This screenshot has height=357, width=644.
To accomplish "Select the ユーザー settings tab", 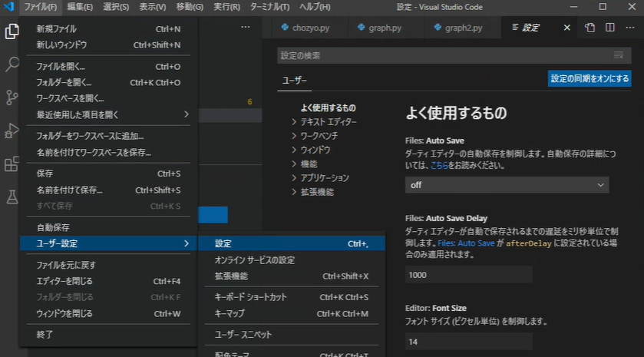I will [295, 81].
